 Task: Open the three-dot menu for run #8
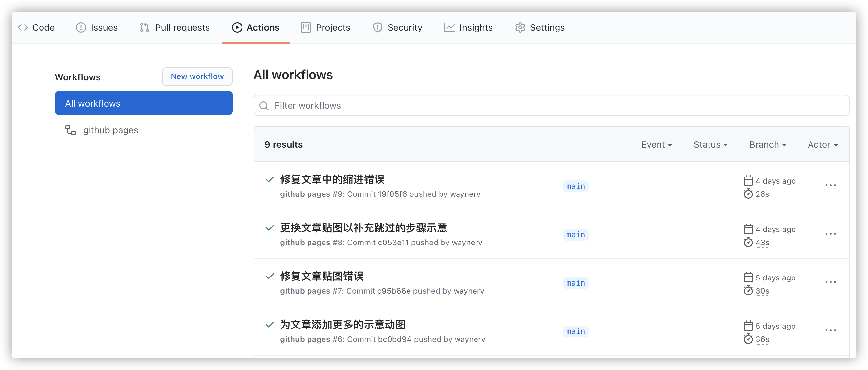830,234
